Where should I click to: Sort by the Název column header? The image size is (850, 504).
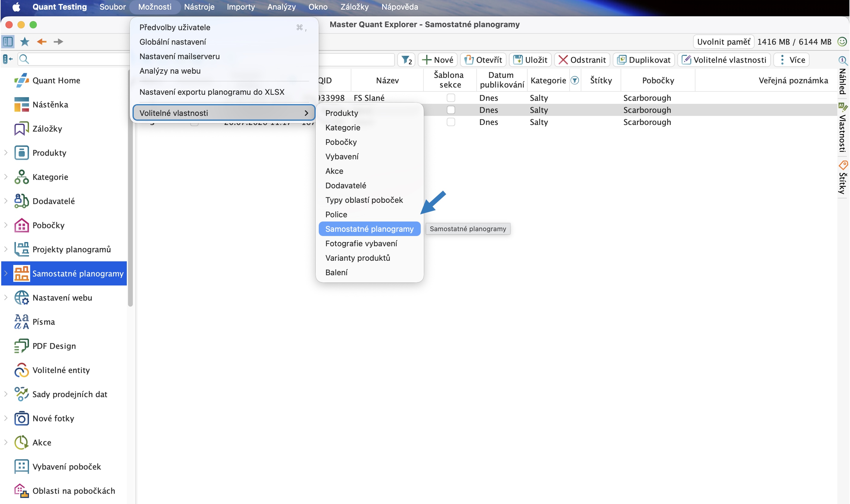tap(387, 80)
